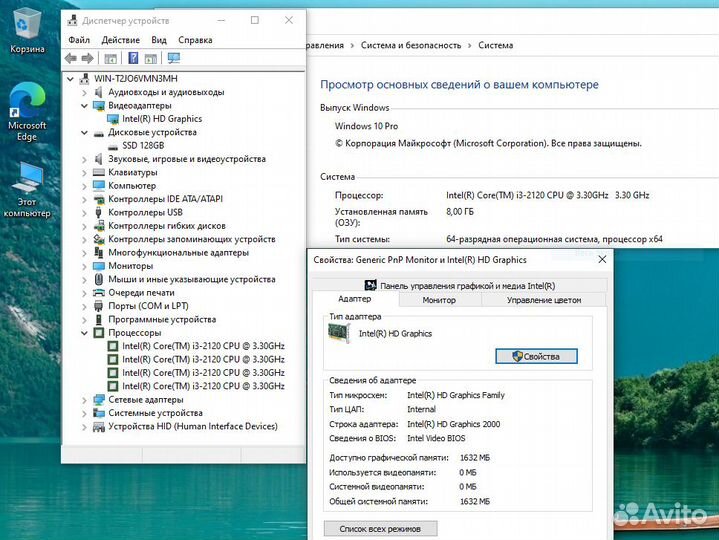Click the blue Help toolbar icon

point(133,58)
